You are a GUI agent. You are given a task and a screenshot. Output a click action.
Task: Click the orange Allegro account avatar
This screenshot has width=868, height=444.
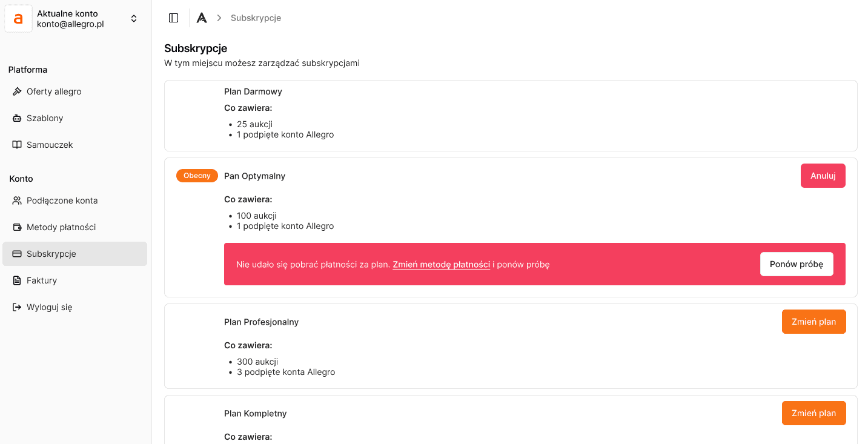(x=18, y=19)
